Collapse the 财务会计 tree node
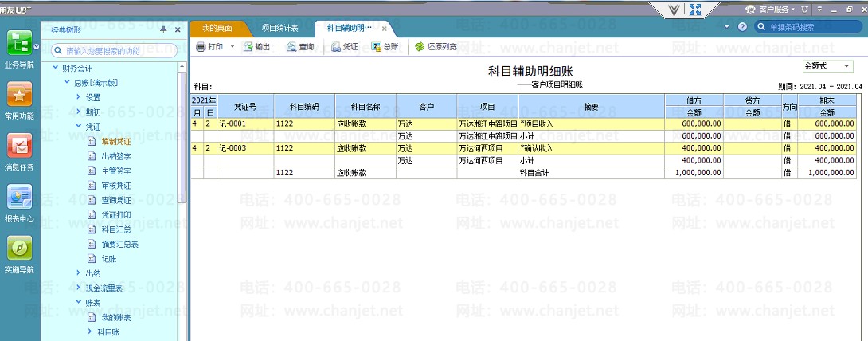868x341 pixels. [x=55, y=68]
